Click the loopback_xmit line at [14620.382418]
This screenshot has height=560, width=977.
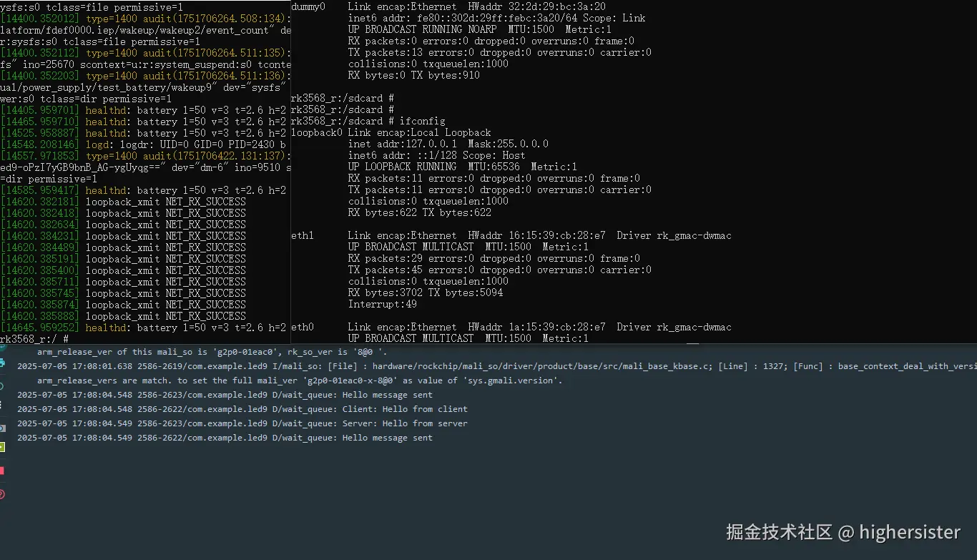click(x=123, y=213)
